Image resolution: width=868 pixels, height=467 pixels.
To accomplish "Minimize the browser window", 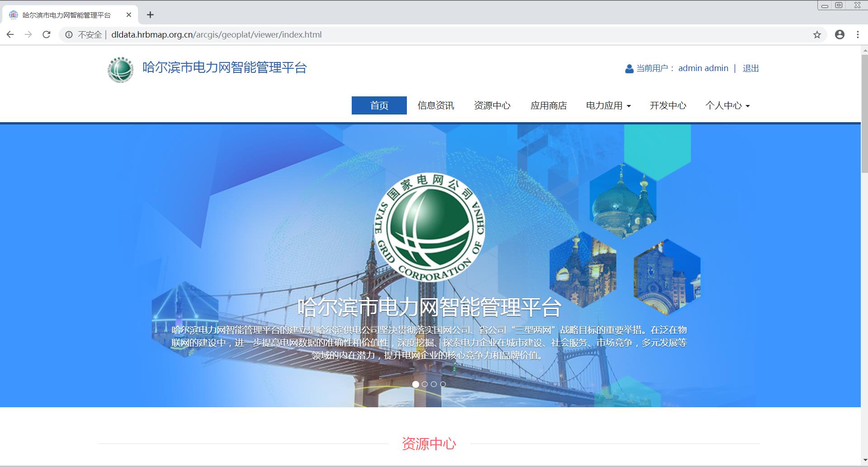I will pyautogui.click(x=825, y=5).
